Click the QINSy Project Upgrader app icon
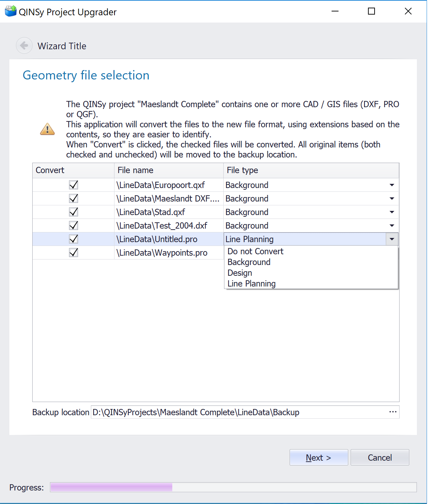 point(10,11)
